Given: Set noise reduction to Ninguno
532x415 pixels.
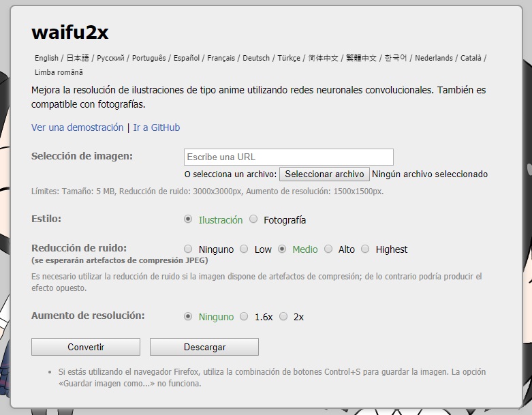Looking at the screenshot, I should [188, 249].
